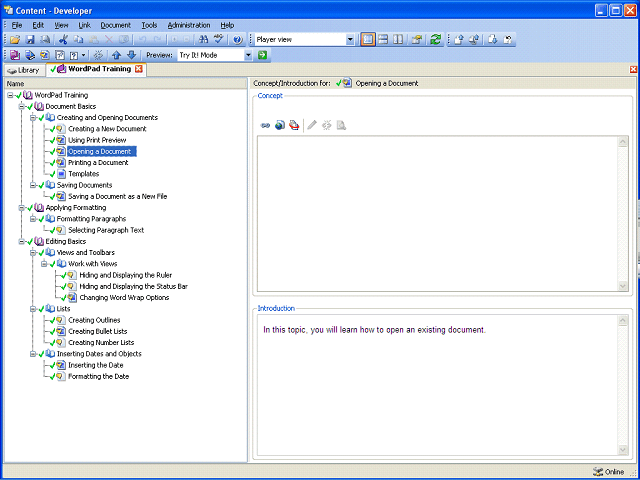Screen dimensions: 640x480
Task: Open the Document menu
Action: (116, 25)
